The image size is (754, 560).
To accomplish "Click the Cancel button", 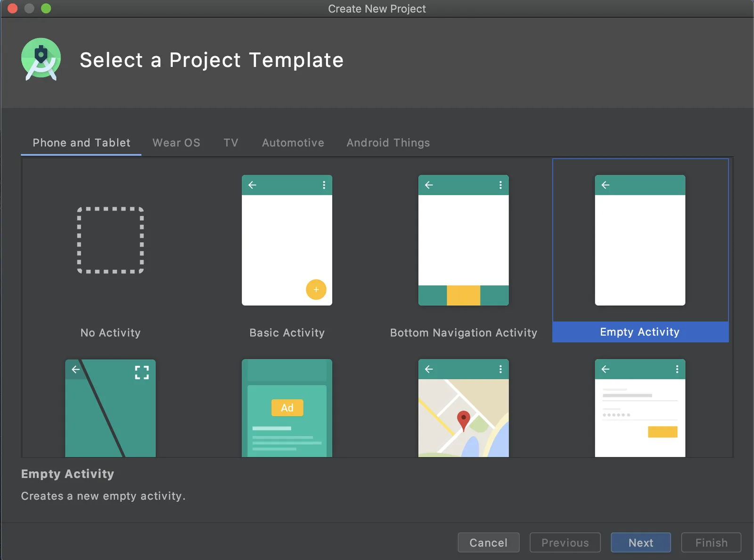I will click(x=489, y=543).
